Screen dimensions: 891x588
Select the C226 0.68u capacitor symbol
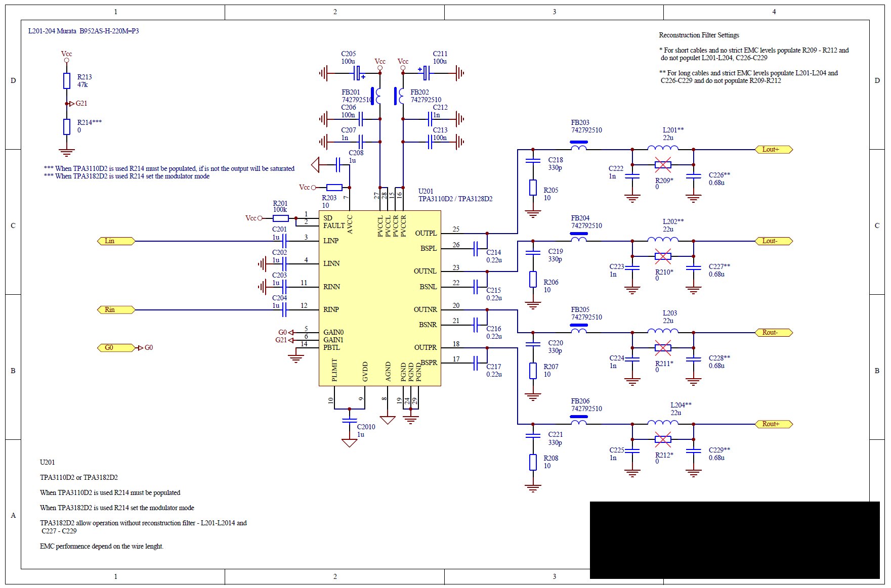tap(694, 176)
